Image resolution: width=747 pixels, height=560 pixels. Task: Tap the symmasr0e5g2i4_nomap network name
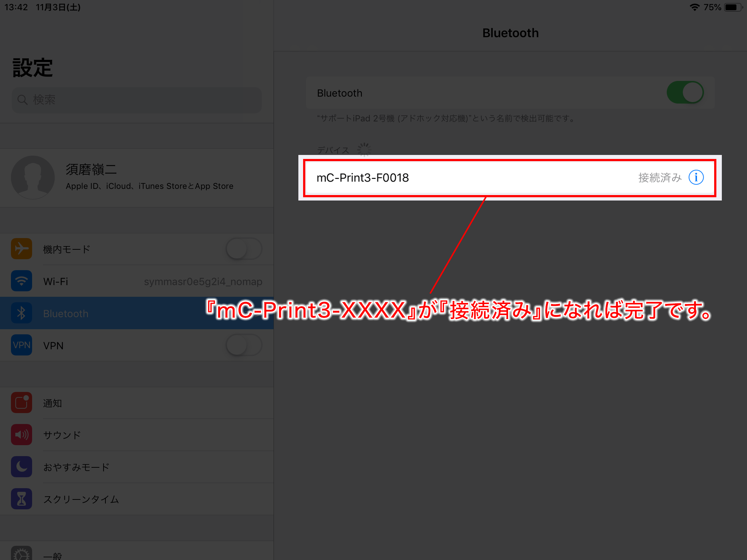[x=203, y=281]
